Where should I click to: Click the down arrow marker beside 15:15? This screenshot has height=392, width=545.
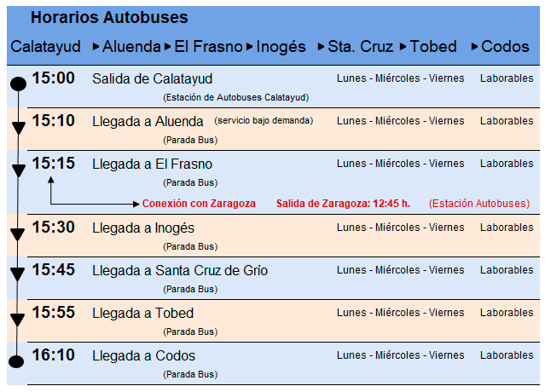[17, 171]
